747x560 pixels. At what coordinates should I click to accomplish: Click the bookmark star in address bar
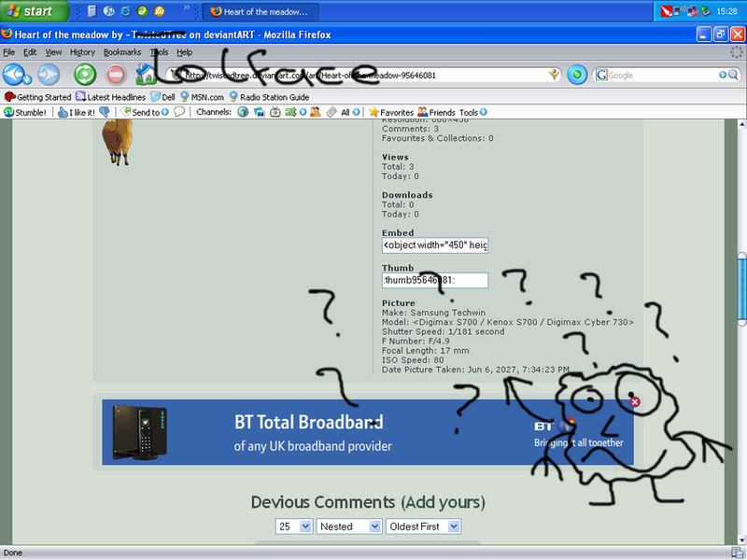pyautogui.click(x=554, y=75)
